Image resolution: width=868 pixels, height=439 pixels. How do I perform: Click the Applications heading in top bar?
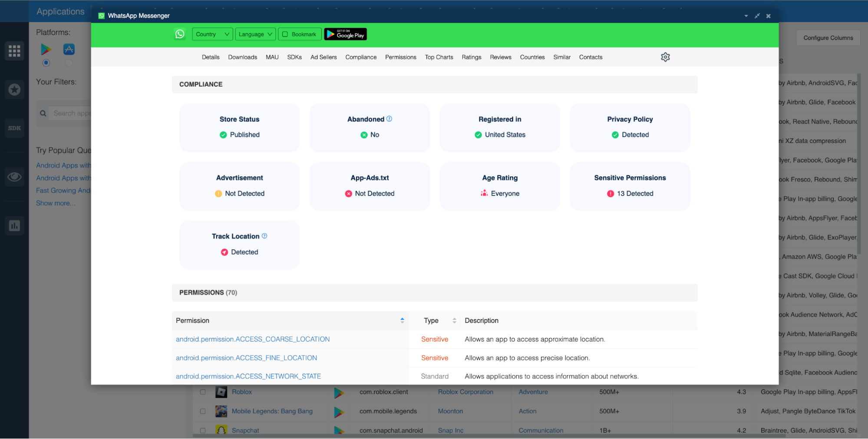coord(60,11)
